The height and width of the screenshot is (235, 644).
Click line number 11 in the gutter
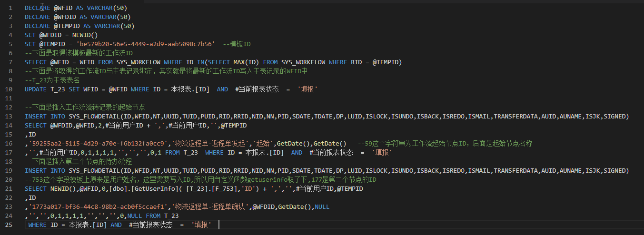(9, 98)
